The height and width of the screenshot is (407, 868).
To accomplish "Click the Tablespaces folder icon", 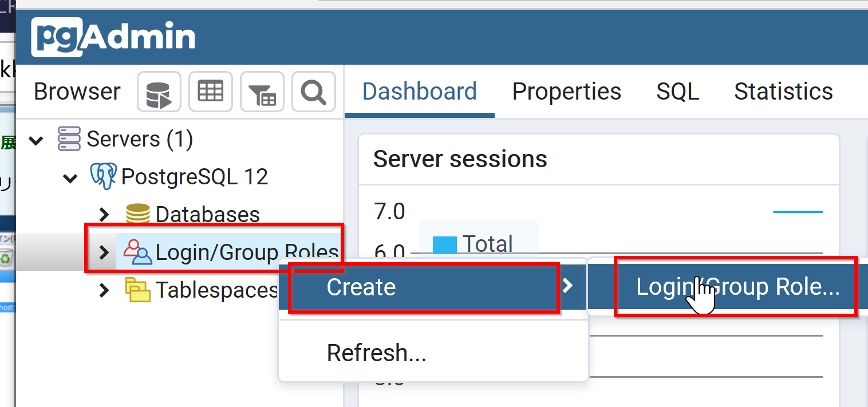I will pos(138,290).
